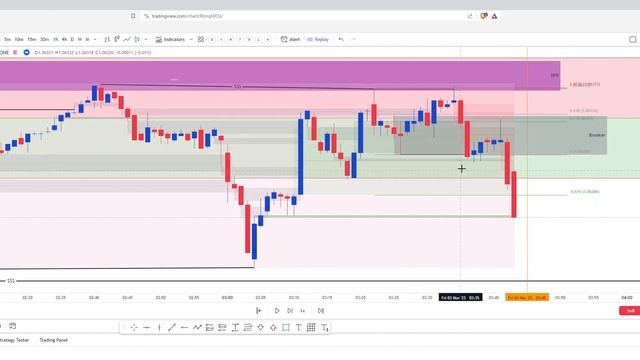The height and width of the screenshot is (360, 640).
Task: Click the share icon in address bar
Action: point(470,16)
